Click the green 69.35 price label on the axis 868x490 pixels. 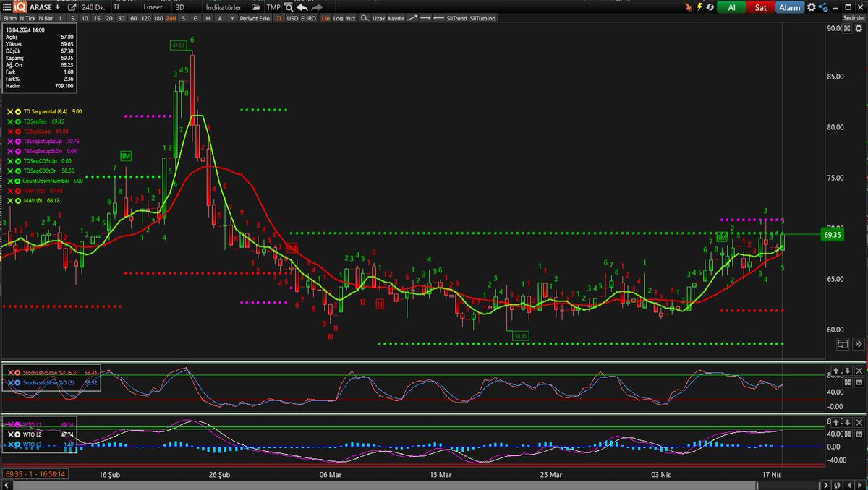point(833,235)
